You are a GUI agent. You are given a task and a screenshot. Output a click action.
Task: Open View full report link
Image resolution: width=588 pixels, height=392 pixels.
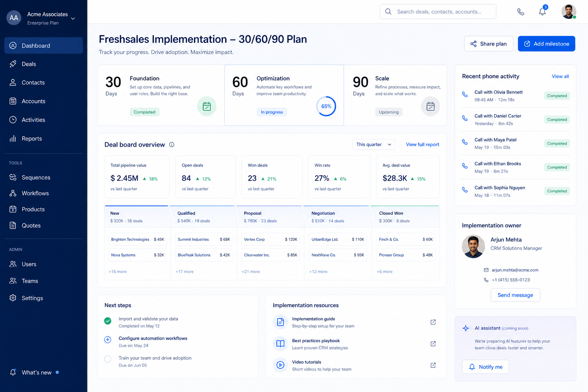(x=422, y=144)
